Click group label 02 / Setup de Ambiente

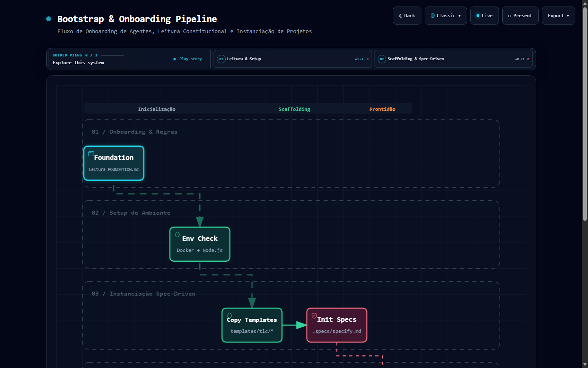tap(131, 213)
